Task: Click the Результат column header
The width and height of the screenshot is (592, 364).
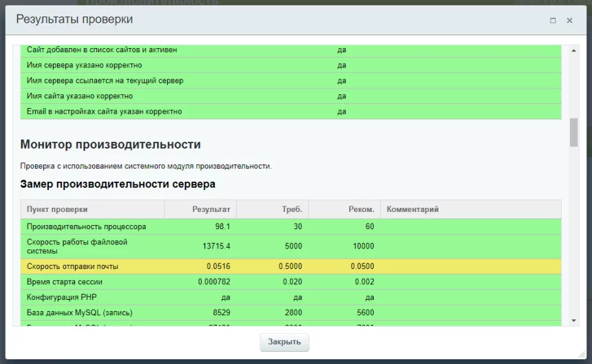Action: (211, 209)
